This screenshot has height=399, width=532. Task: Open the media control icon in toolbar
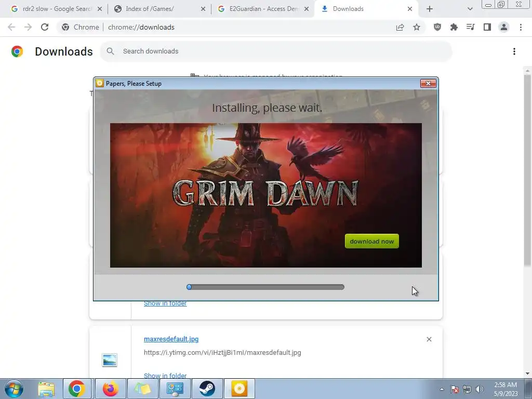coord(471,27)
